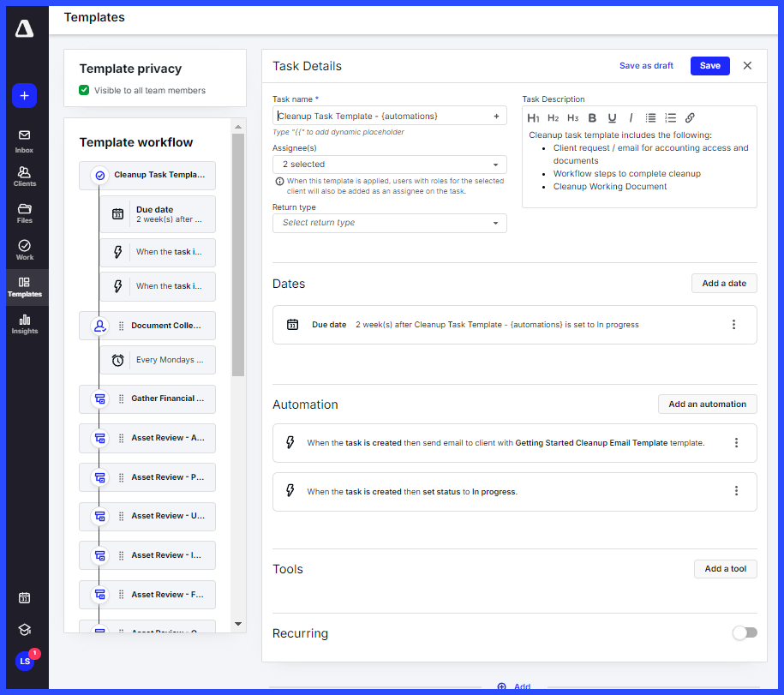Apply bold formatting in task description

592,118
